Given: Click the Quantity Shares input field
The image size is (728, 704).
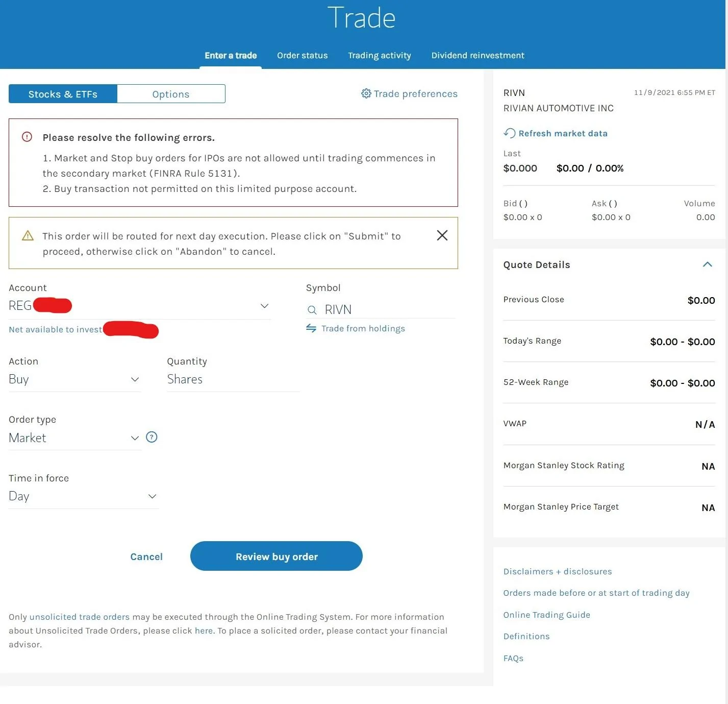Looking at the screenshot, I should coord(233,379).
